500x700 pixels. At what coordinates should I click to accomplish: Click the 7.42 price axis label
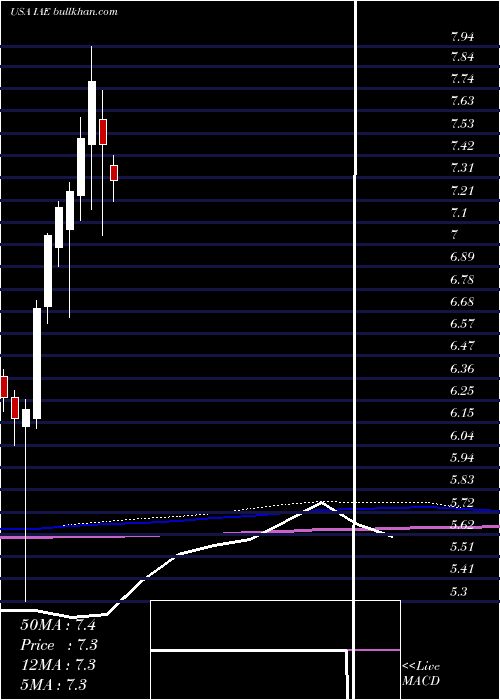pos(462,146)
